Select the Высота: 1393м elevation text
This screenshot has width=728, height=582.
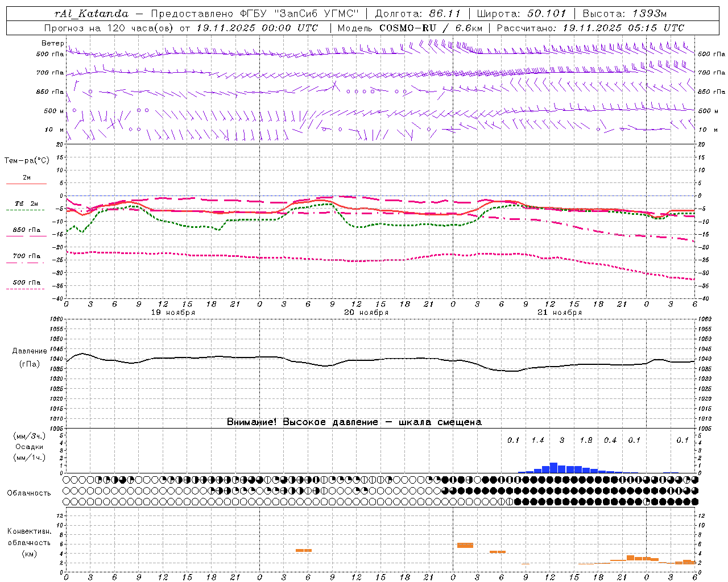[x=625, y=14]
